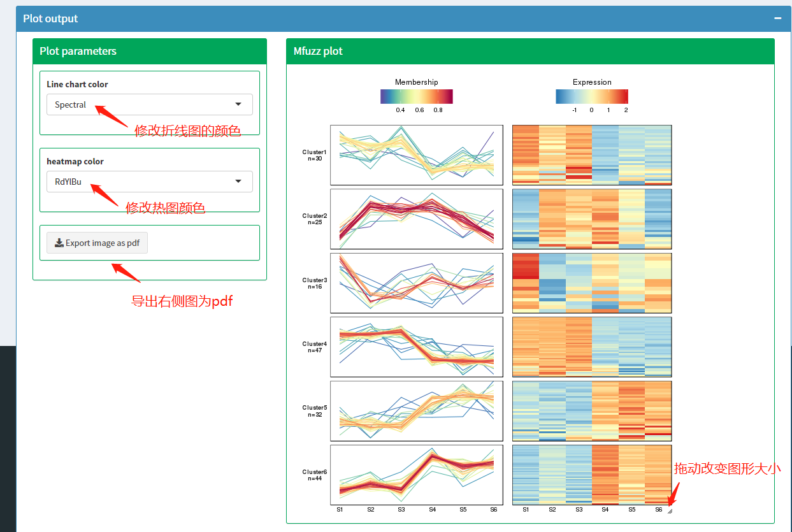Select the Cluster1 line chart
The image size is (792, 532).
[417, 155]
